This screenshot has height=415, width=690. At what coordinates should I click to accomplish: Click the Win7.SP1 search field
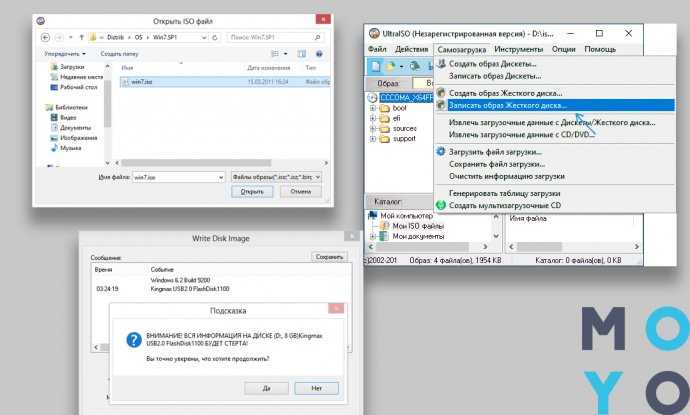[269, 37]
